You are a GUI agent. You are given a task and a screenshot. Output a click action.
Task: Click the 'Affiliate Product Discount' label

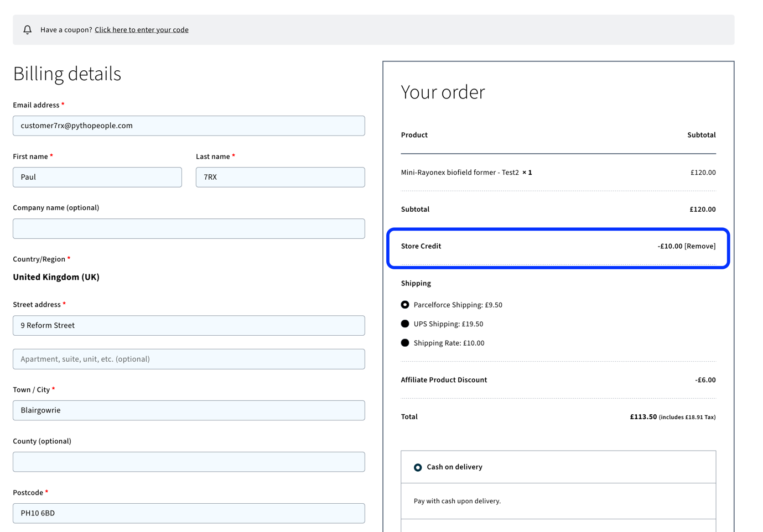[x=444, y=380]
